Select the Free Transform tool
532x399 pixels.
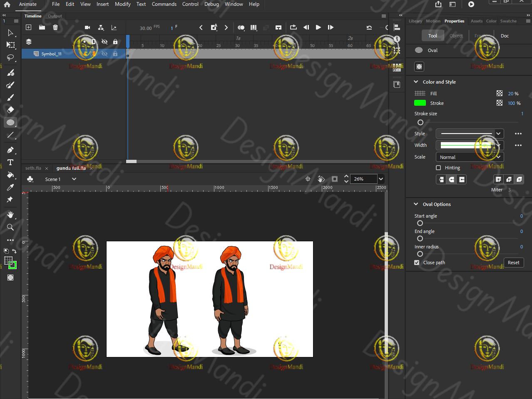(10, 45)
